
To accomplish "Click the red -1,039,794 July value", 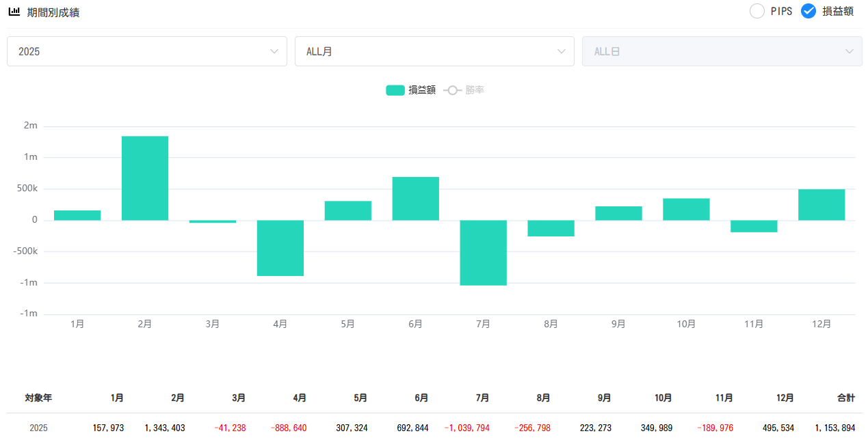I will [467, 428].
